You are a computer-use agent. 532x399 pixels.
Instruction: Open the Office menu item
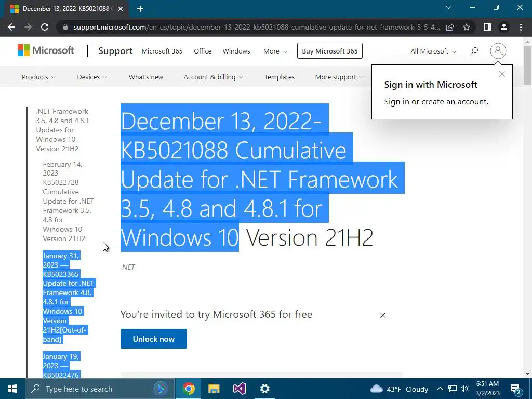click(x=203, y=51)
